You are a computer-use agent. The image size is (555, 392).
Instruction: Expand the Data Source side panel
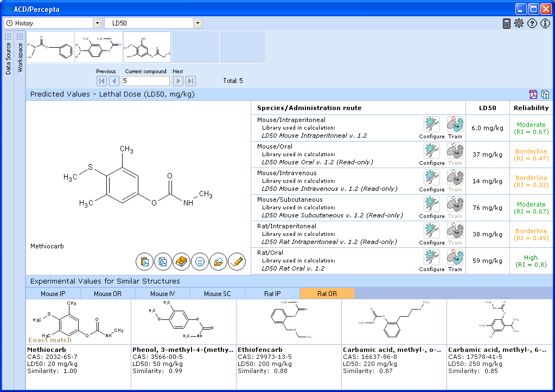(x=8, y=36)
